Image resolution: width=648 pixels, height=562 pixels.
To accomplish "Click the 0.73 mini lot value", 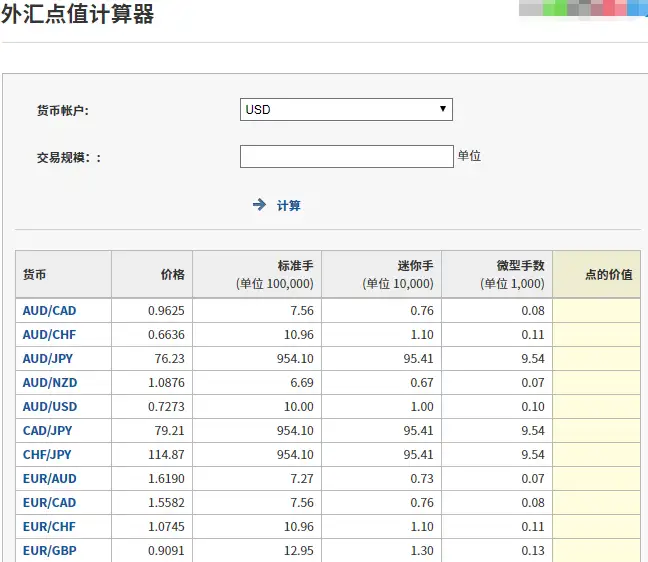I will tap(422, 479).
